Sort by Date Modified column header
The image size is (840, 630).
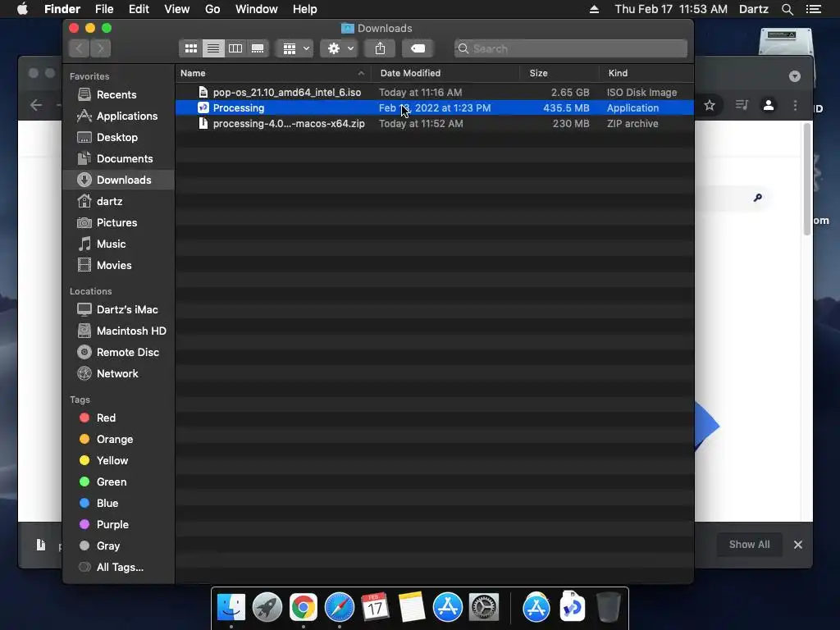(445, 73)
